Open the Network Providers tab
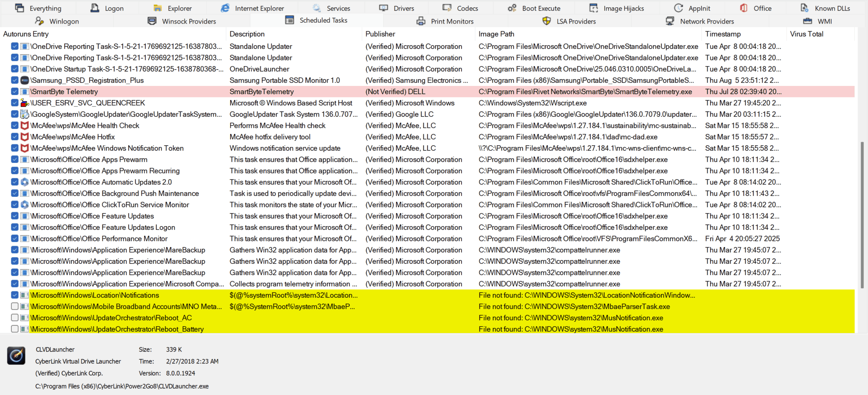Viewport: 868px width, 395px height. pos(700,21)
